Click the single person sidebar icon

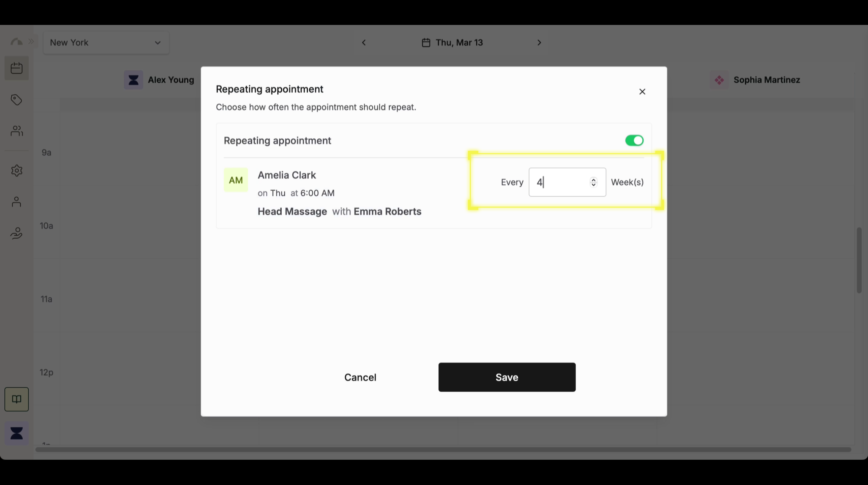(16, 202)
